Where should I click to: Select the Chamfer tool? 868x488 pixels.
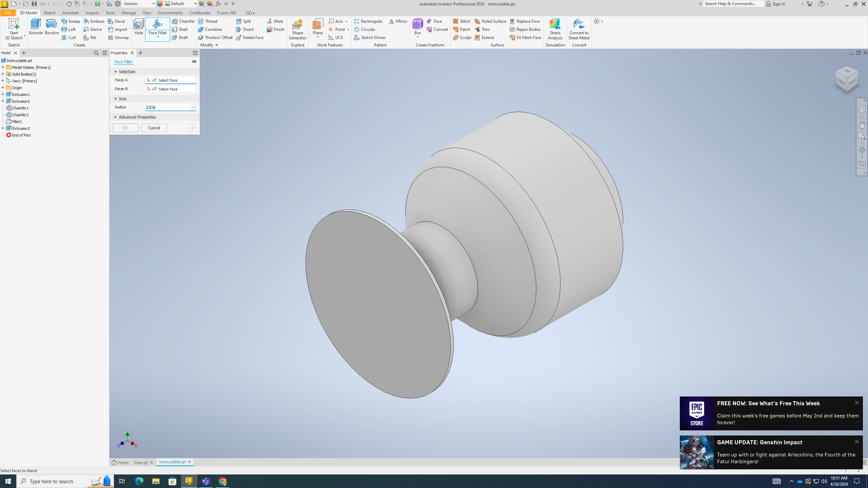(183, 21)
